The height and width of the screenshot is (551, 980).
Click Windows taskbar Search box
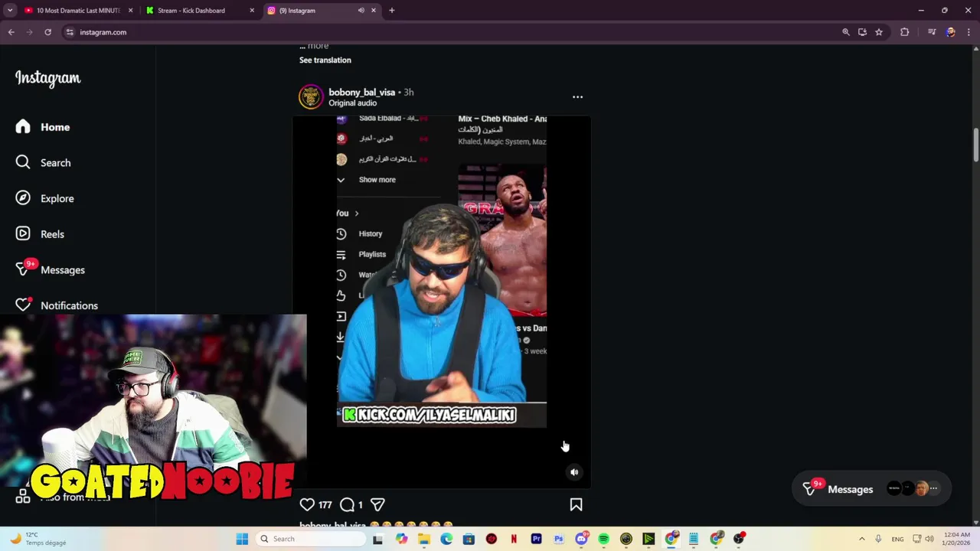(x=309, y=539)
